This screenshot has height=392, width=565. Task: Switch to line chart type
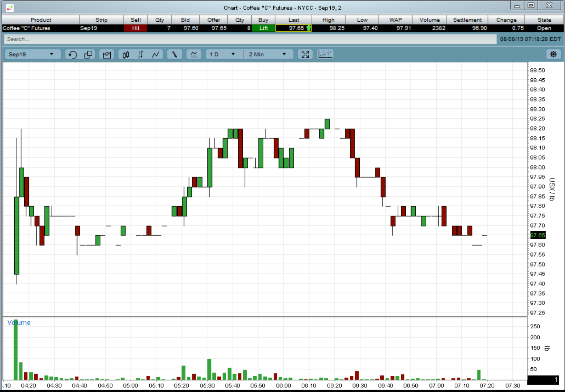(x=156, y=54)
